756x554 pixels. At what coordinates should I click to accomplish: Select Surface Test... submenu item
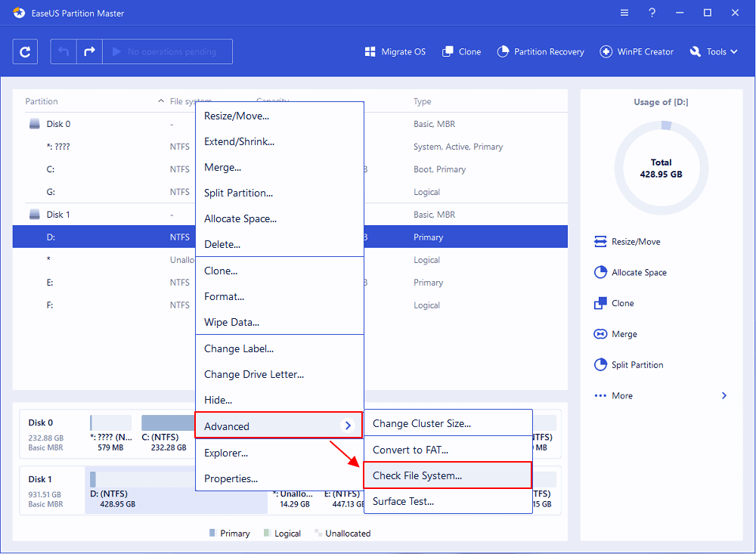coord(448,501)
